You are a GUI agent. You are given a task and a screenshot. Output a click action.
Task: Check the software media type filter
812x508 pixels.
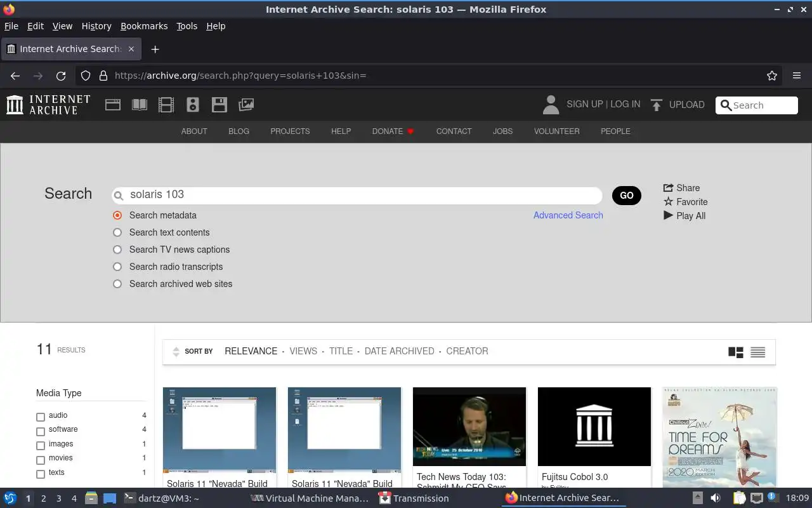(x=41, y=431)
